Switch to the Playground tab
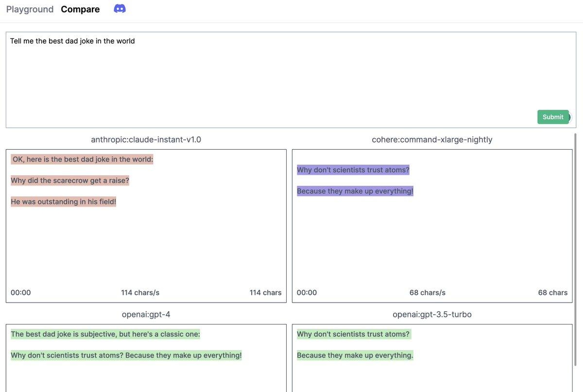 (x=30, y=9)
